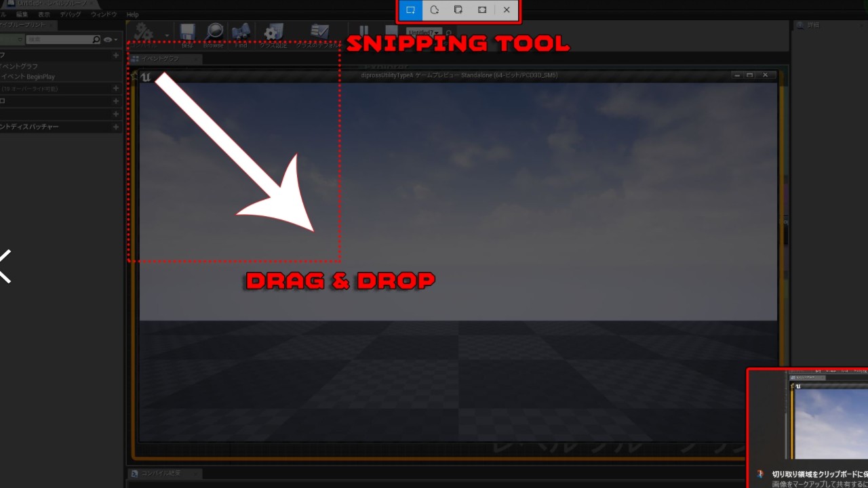Open the Help menu
The height and width of the screenshot is (488, 868).
click(132, 14)
